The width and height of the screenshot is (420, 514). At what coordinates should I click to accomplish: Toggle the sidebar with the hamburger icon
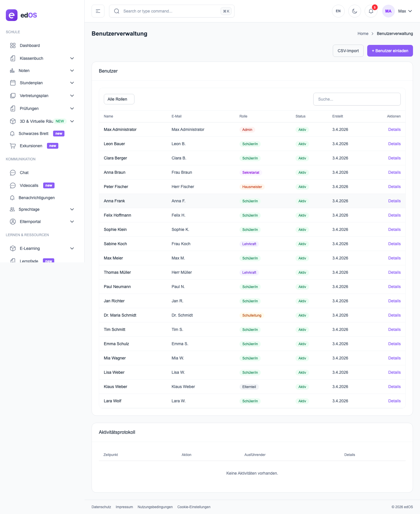pyautogui.click(x=98, y=11)
